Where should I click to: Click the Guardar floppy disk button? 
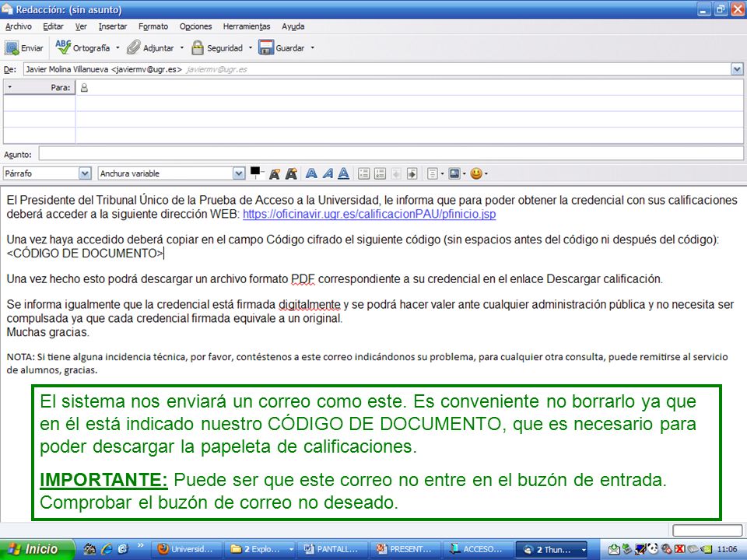pyautogui.click(x=282, y=48)
